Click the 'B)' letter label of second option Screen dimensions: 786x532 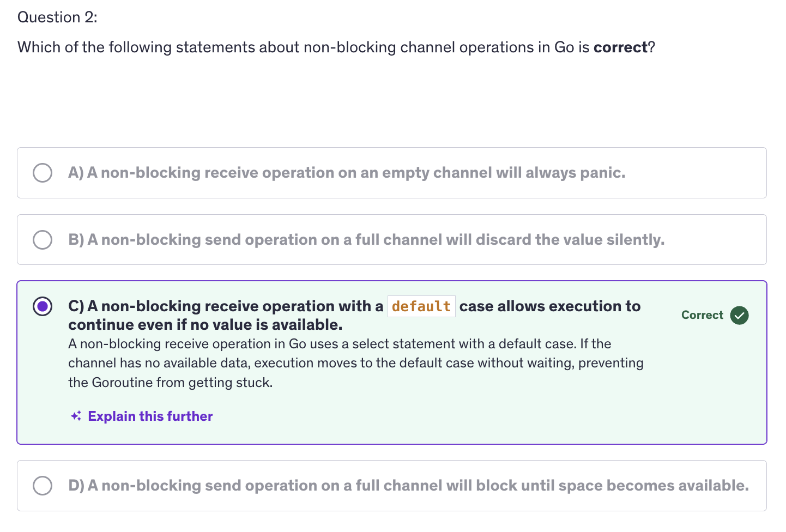[x=76, y=240]
